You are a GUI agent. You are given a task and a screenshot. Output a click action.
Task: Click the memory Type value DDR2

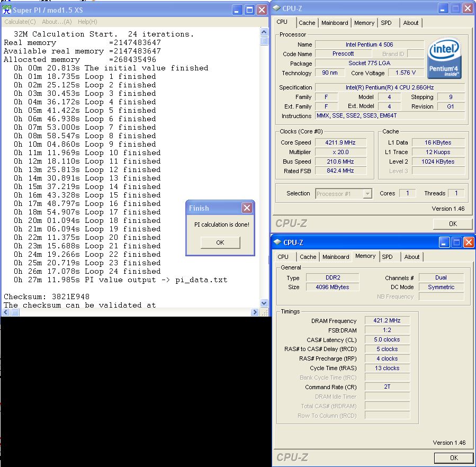click(x=333, y=277)
